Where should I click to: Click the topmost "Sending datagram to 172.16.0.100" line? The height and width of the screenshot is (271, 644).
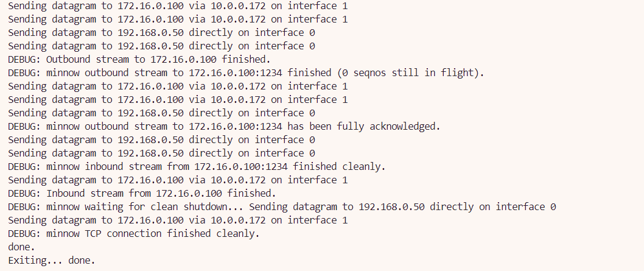pyautogui.click(x=178, y=6)
